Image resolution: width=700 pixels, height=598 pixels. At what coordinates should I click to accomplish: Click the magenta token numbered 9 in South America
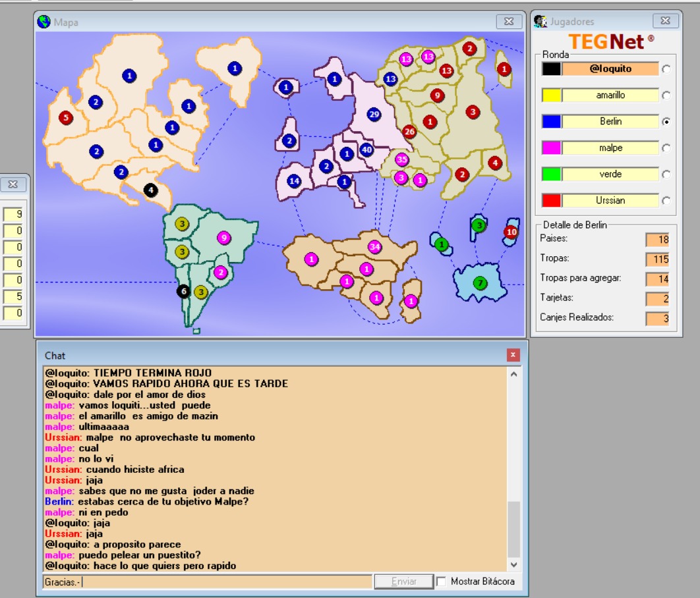tap(224, 238)
